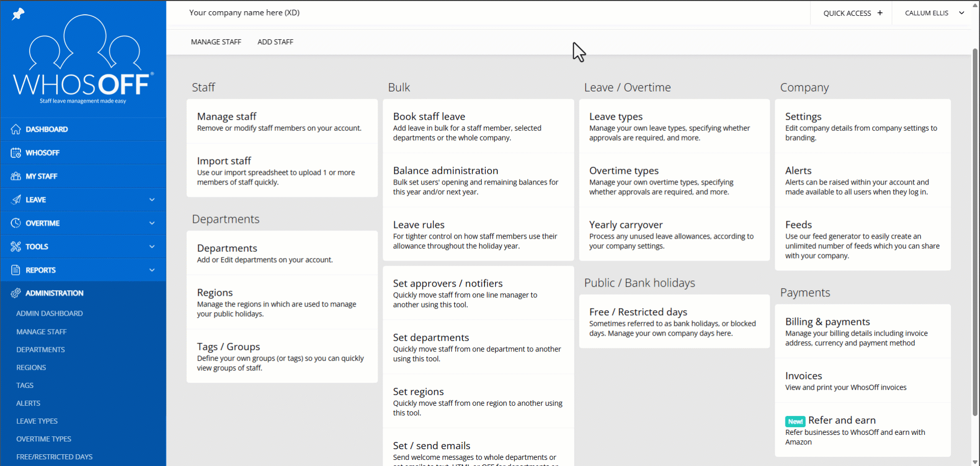Click the Quick Access plus button
The height and width of the screenshot is (466, 980).
pyautogui.click(x=879, y=13)
